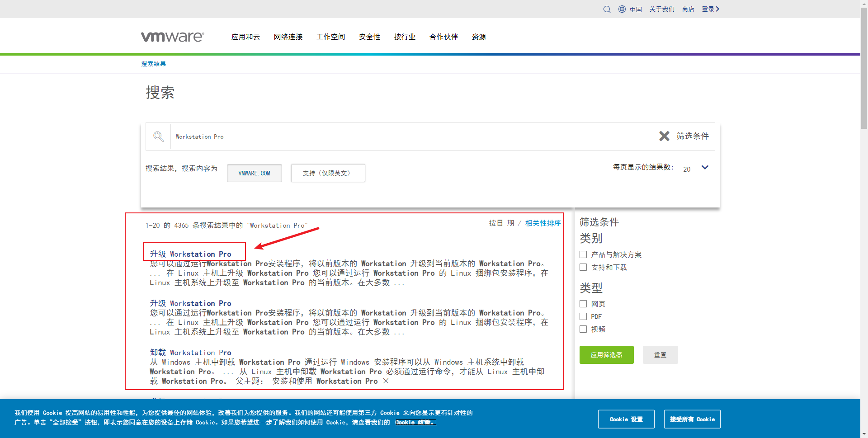Open 商店 link
Viewport: 868px width, 438px height.
688,9
